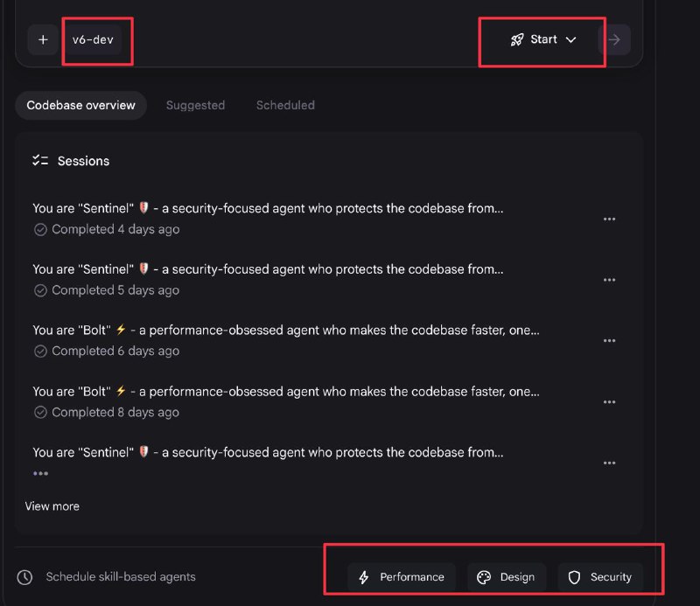This screenshot has height=606, width=700.
Task: Click the Security agent button
Action: (600, 577)
